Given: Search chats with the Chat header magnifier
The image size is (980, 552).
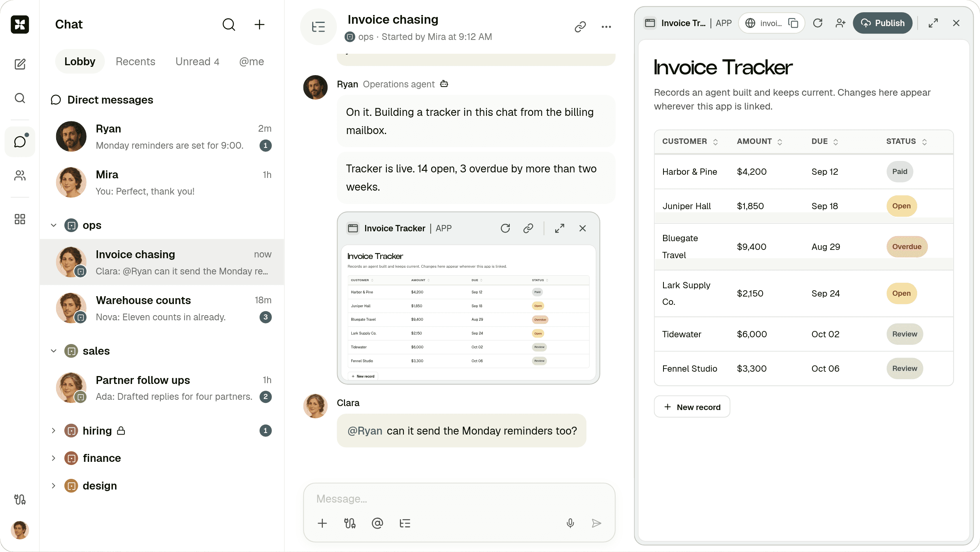Looking at the screenshot, I should pos(229,25).
